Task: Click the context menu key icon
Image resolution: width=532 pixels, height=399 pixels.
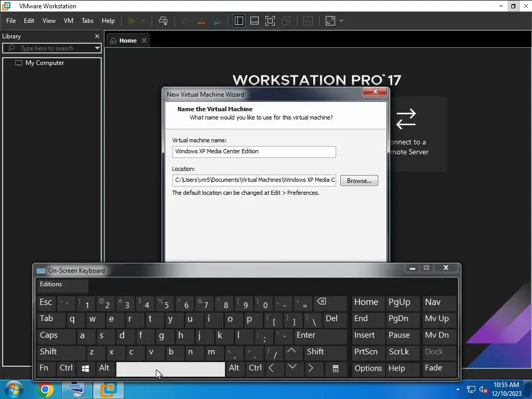Action: click(x=335, y=368)
